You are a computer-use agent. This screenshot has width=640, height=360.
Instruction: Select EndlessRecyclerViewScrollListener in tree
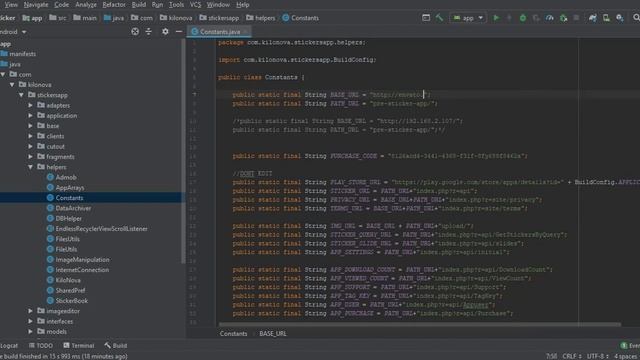click(97, 229)
